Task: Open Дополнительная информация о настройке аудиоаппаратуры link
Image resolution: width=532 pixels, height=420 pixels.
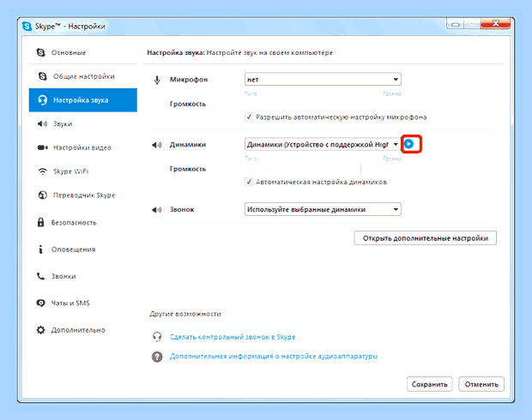Action: [274, 357]
